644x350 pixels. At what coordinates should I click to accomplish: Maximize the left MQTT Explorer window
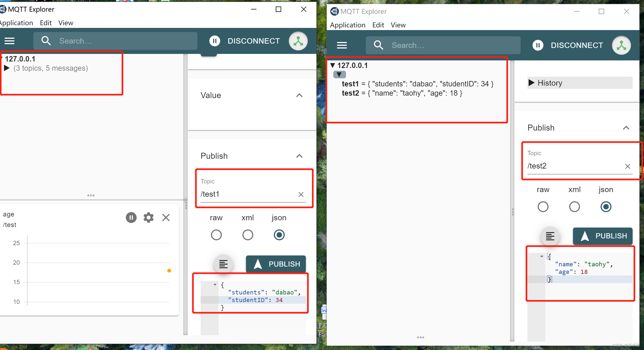click(x=278, y=9)
